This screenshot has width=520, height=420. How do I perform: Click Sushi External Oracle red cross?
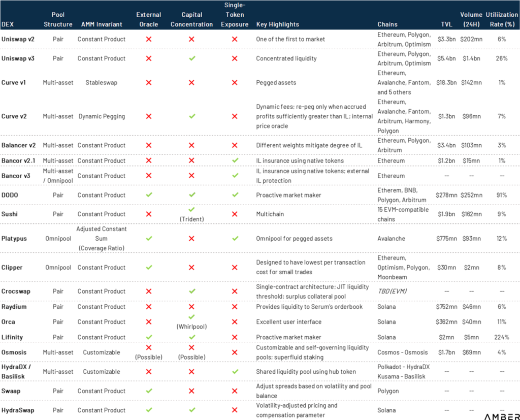point(149,214)
